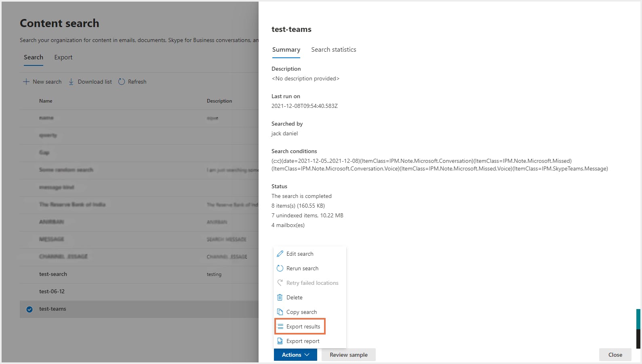Click the pencil icon beside Edit search
642x364 pixels.
[280, 254]
